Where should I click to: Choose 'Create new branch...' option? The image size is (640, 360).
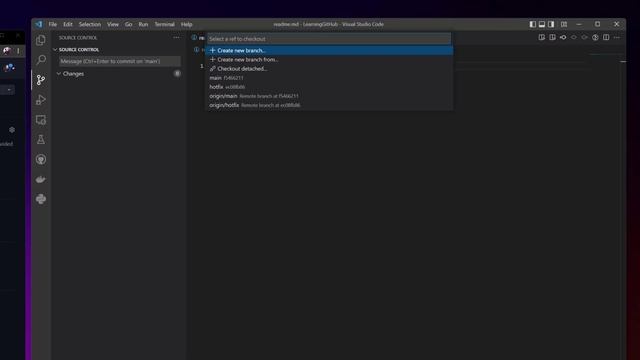pyautogui.click(x=329, y=51)
